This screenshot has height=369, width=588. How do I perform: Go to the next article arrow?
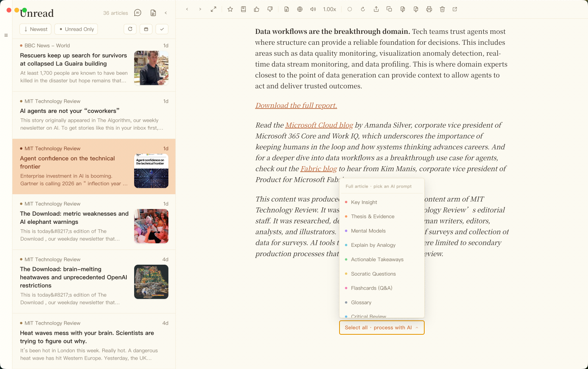click(200, 9)
